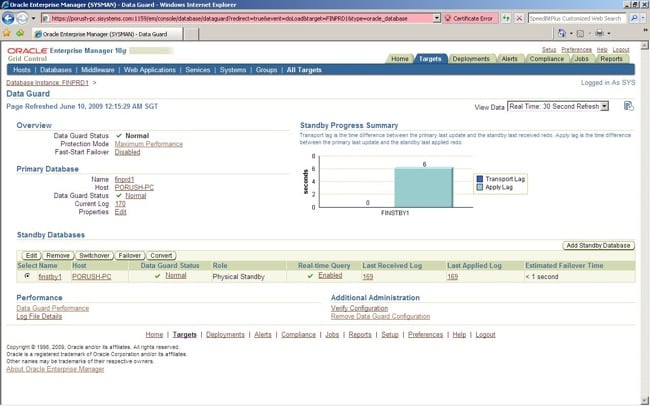Open the blank new browser tab button
The width and height of the screenshot is (650, 406).
coord(191,34)
